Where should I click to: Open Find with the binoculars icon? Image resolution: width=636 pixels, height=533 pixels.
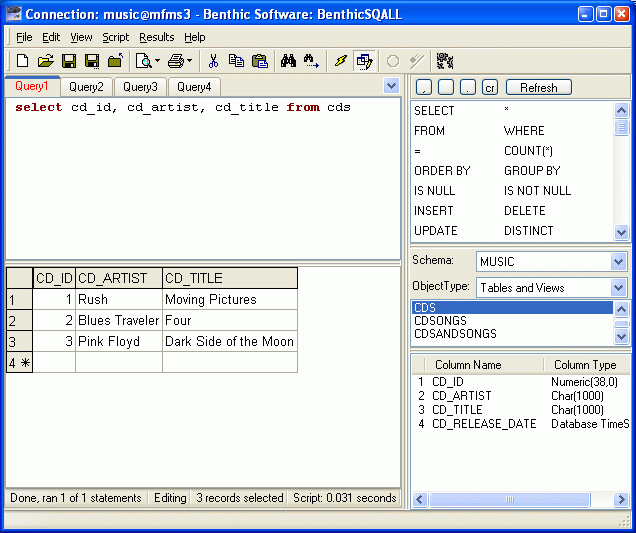[288, 61]
